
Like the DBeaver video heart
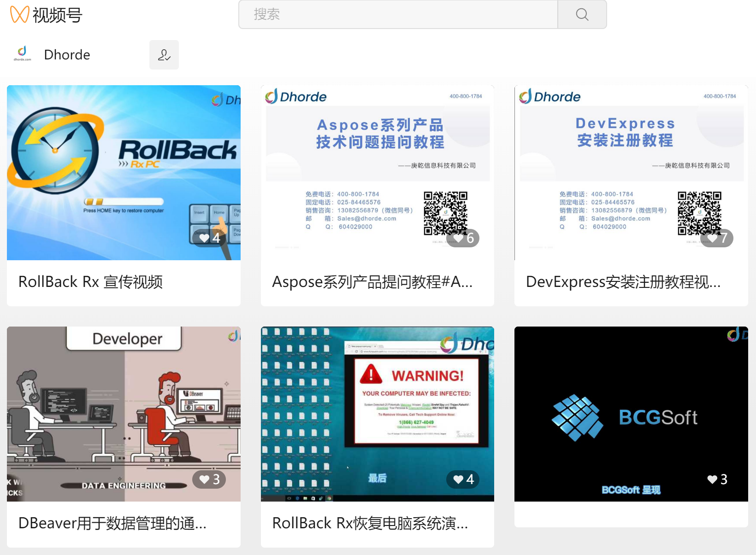point(205,479)
